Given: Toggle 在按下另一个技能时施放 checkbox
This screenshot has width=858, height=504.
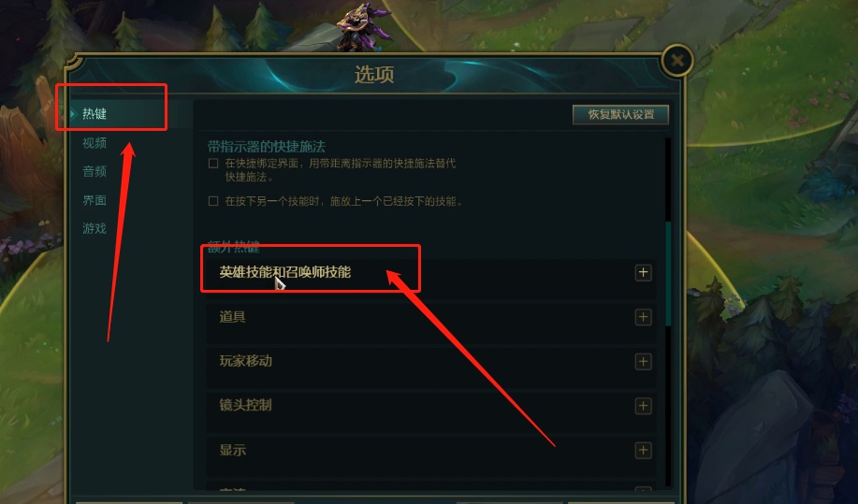Looking at the screenshot, I should coord(213,201).
